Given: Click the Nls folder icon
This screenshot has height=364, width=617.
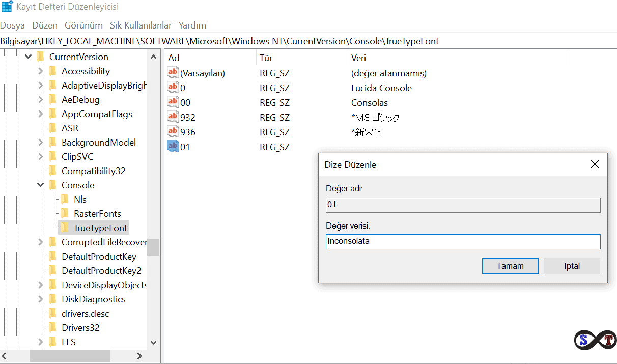Looking at the screenshot, I should tap(65, 199).
